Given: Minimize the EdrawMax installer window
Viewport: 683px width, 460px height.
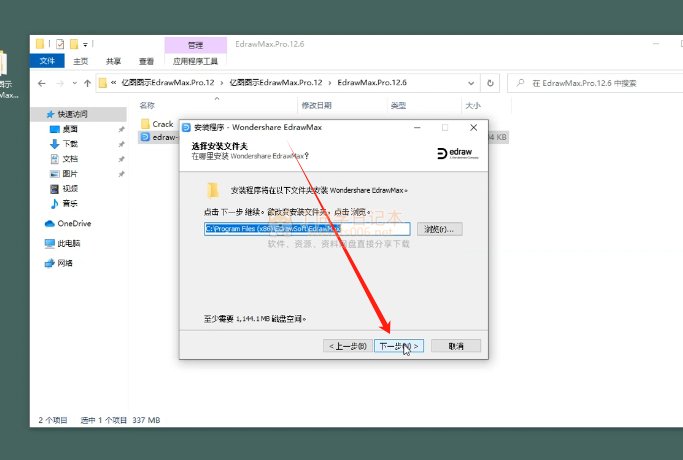Looking at the screenshot, I should (x=417, y=128).
